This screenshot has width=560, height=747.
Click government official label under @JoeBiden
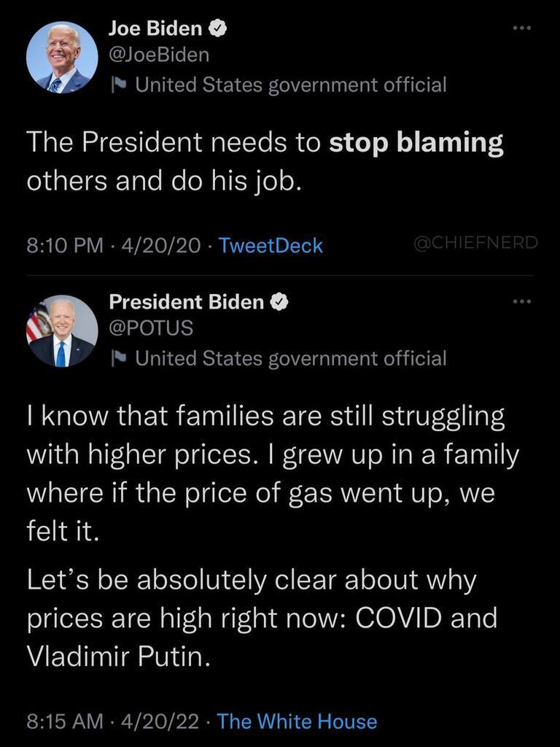(290, 85)
